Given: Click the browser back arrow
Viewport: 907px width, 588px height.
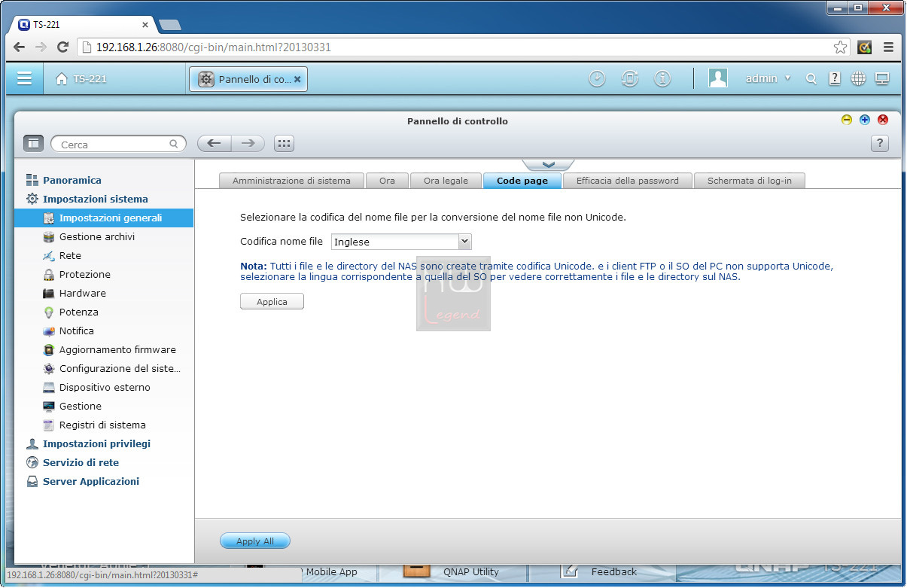Looking at the screenshot, I should coord(19,47).
